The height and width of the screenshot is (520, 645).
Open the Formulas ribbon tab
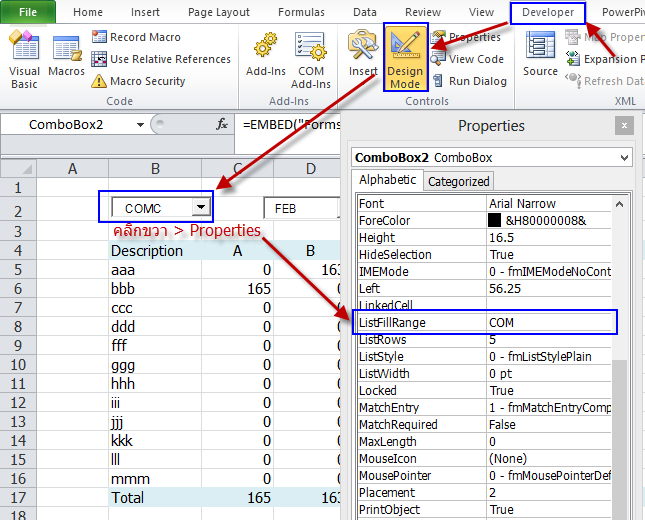click(x=300, y=12)
